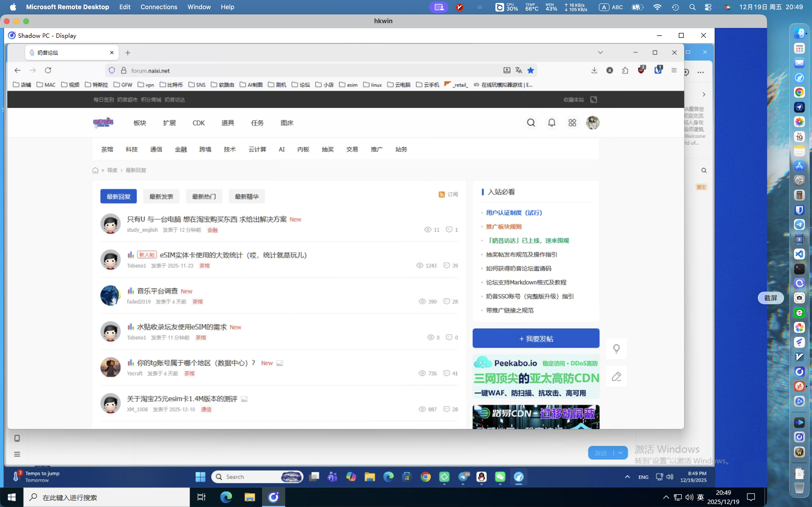Open the Connections menu in the menu bar
The height and width of the screenshot is (507, 812).
(x=159, y=7)
